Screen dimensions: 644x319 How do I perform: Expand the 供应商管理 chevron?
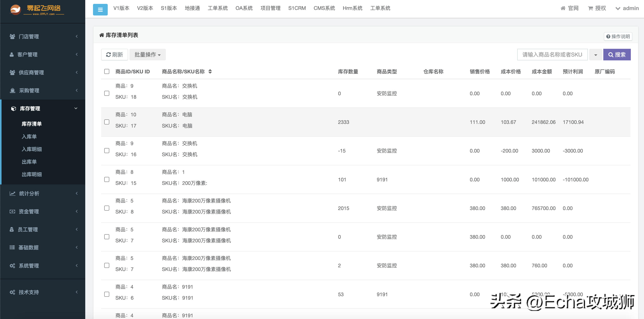77,72
